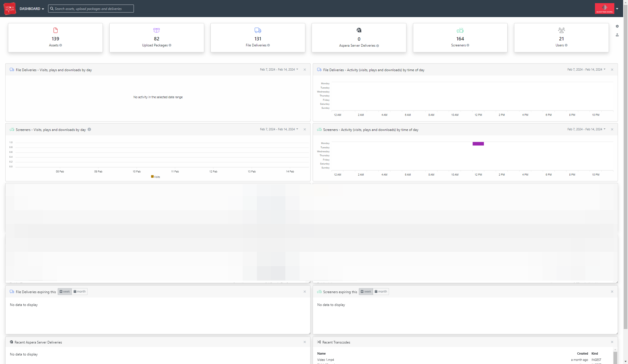This screenshot has height=364, width=628.
Task: Click the Created column header
Action: point(582,353)
